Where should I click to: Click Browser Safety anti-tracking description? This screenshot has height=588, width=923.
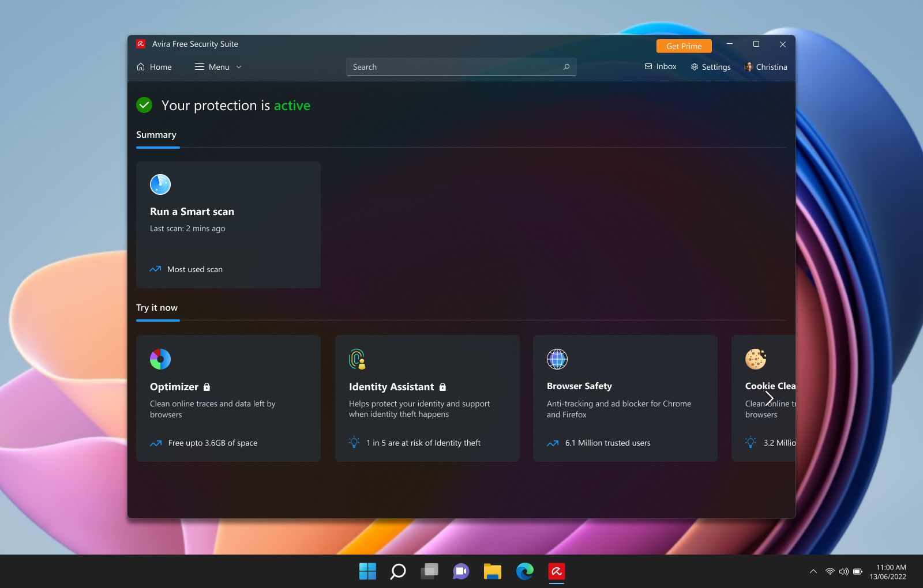[619, 409]
